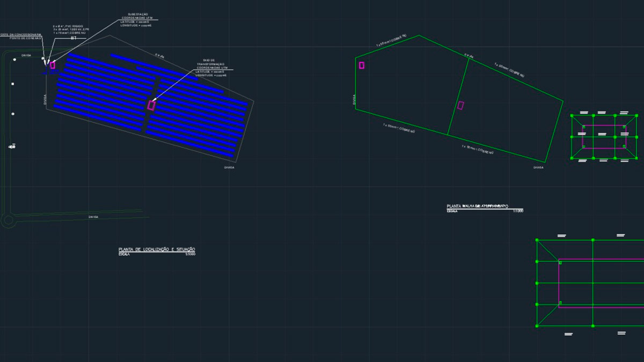Image resolution: width=644 pixels, height=362 pixels.
Task: Select the magenta substation block in the solar layout
Action: point(53,65)
